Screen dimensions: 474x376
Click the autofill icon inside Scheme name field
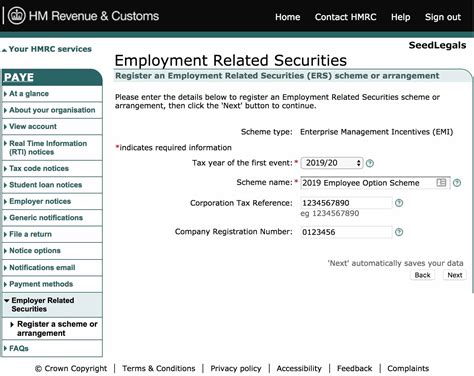pyautogui.click(x=441, y=182)
